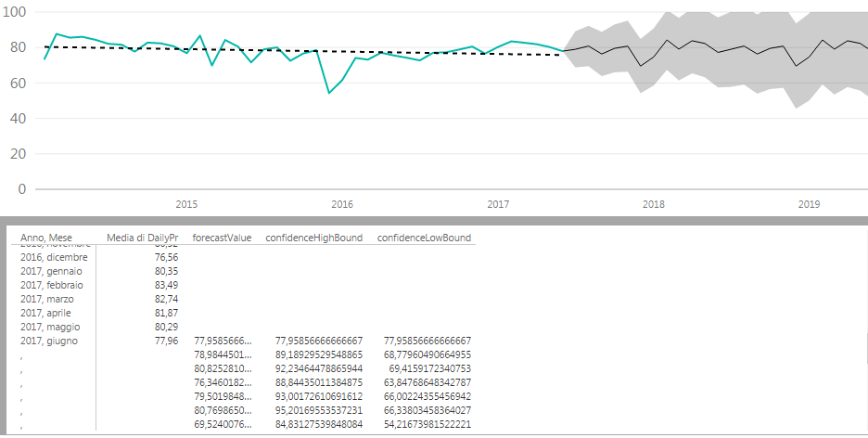This screenshot has height=438, width=868.
Task: Click low bound 63,84768648342787
Action: (428, 382)
